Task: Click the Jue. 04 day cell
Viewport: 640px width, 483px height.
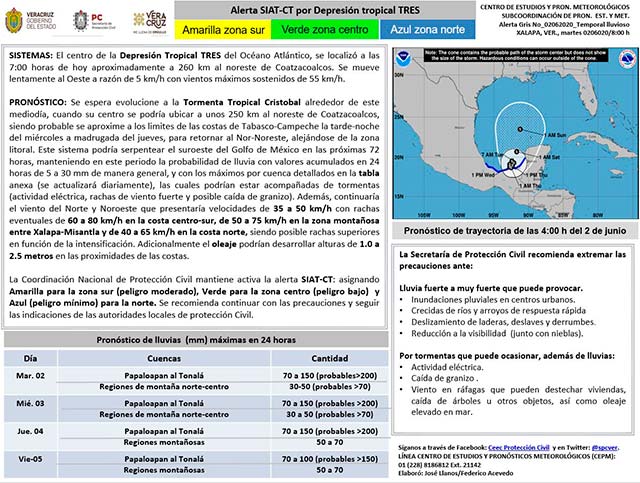Action: coord(30,433)
